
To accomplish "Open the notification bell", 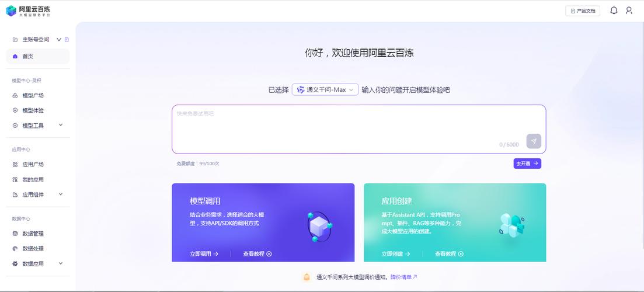I will tap(614, 11).
